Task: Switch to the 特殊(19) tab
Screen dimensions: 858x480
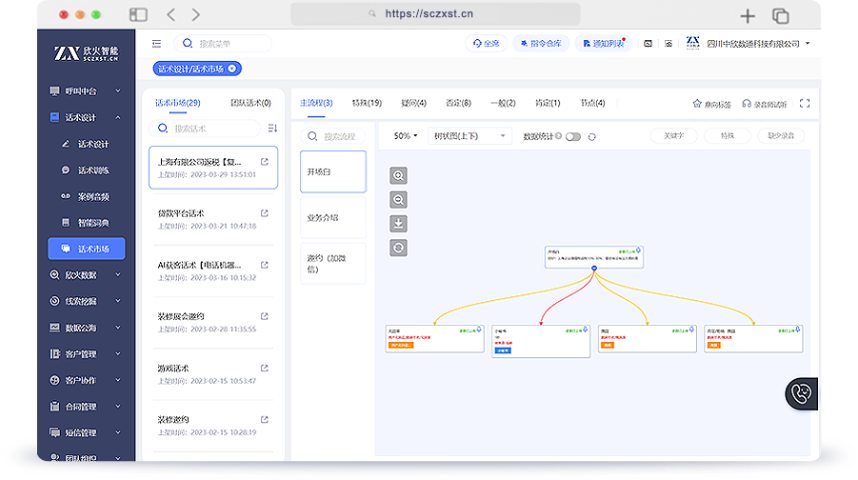Action: [366, 103]
